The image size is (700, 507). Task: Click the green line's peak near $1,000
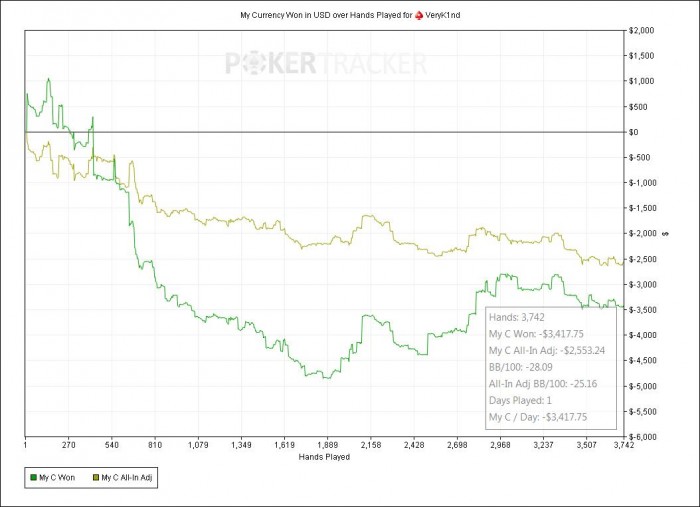48,79
